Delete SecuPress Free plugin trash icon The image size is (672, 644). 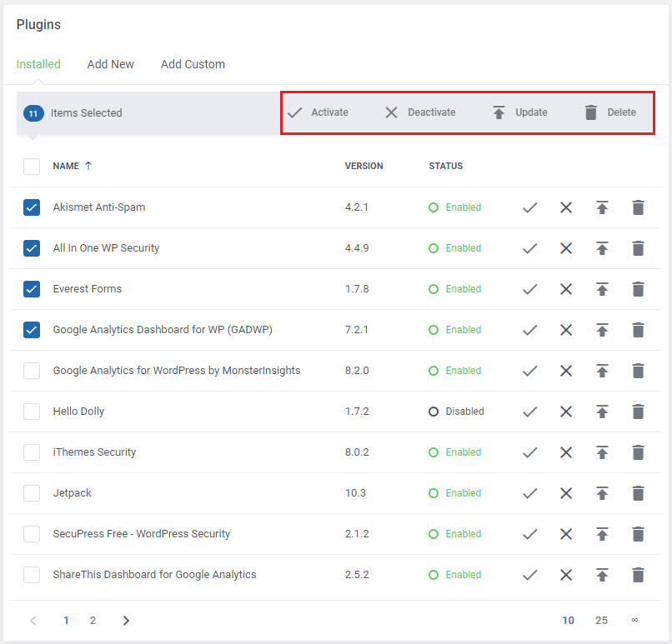pos(638,534)
